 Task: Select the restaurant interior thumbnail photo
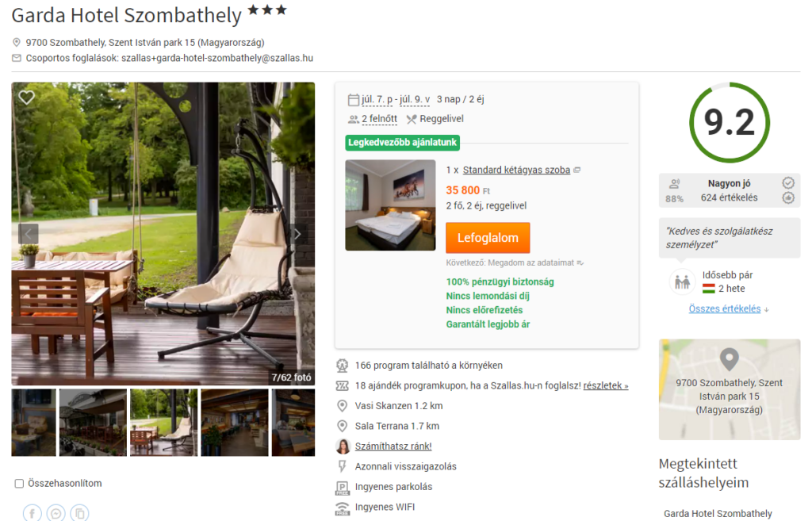[235, 423]
